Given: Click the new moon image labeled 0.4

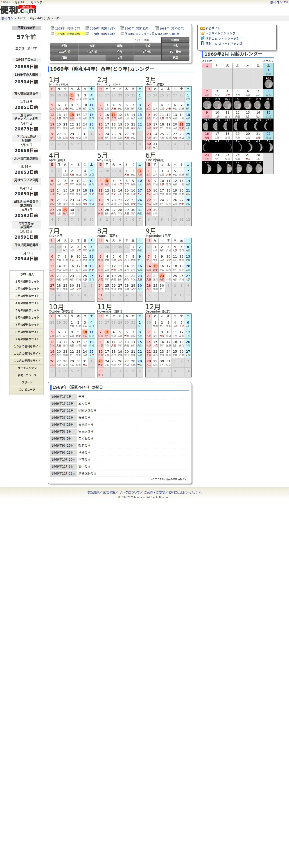Looking at the screenshot, I should pyautogui.click(x=217, y=147).
